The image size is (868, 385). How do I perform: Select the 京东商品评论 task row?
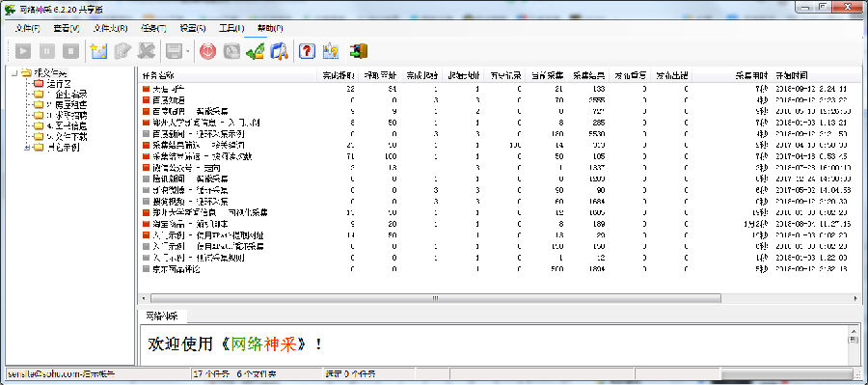499,269
